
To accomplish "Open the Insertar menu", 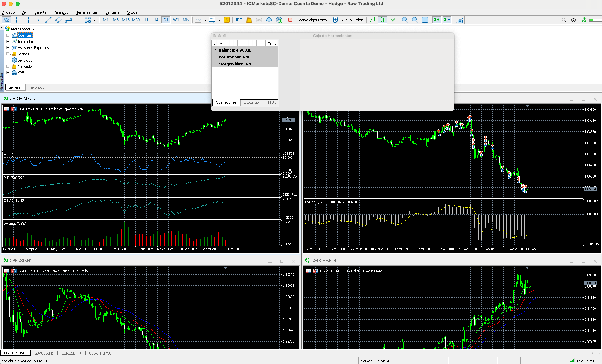I will pos(41,12).
